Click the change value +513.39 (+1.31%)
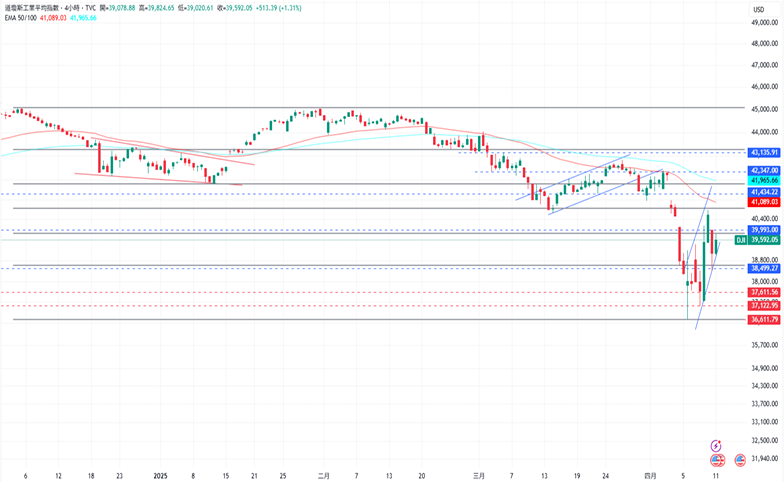 tap(279, 8)
